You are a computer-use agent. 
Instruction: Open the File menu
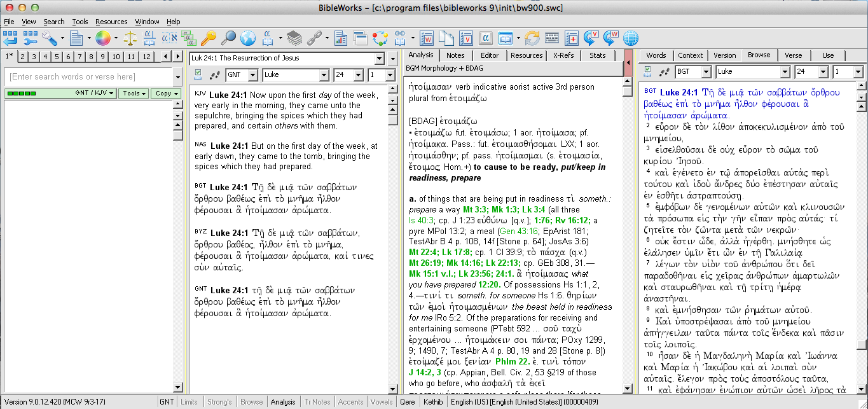[9, 22]
